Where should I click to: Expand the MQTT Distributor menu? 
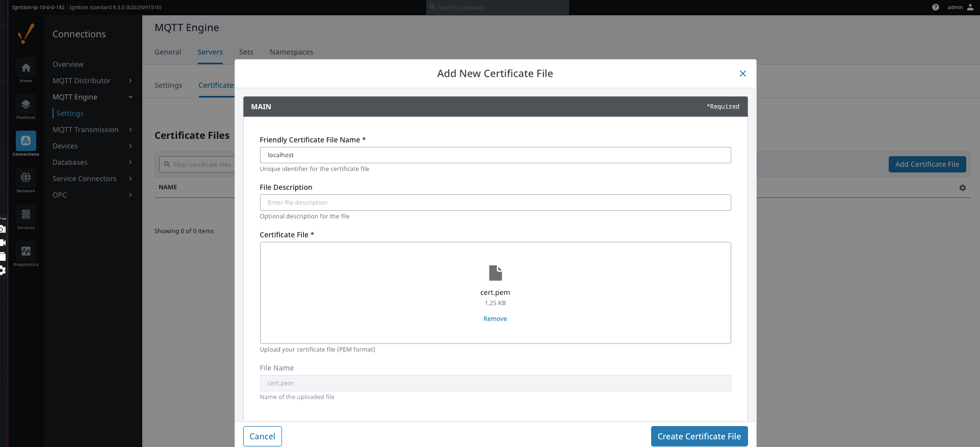(x=92, y=81)
